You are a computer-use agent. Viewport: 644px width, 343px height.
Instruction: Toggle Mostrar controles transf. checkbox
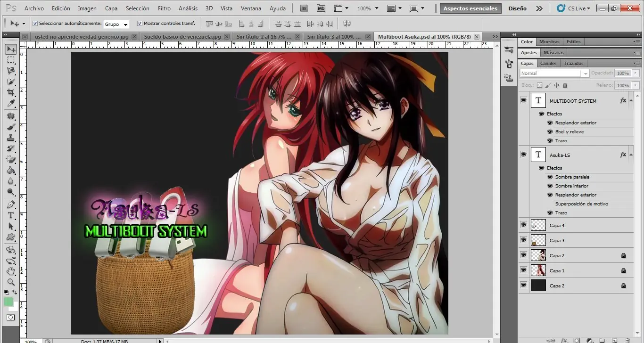coord(140,24)
